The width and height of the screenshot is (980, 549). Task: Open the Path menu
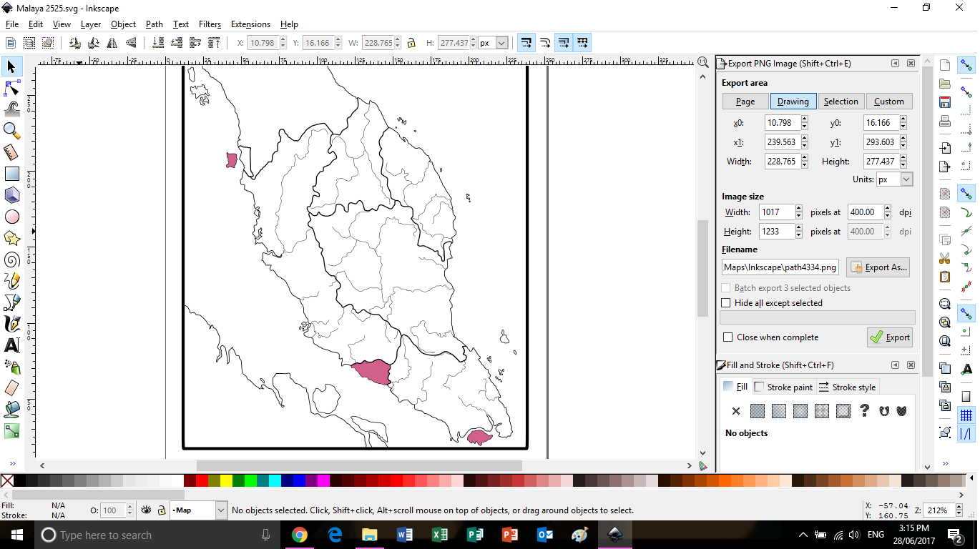[x=155, y=24]
